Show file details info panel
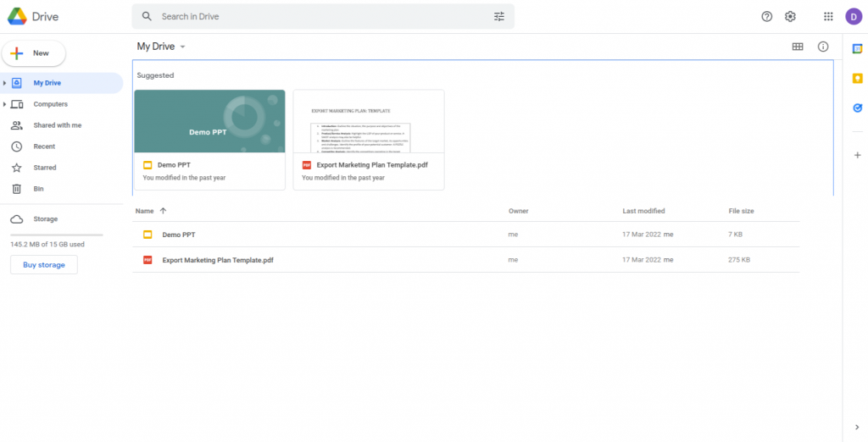This screenshot has width=868, height=442. coord(822,47)
